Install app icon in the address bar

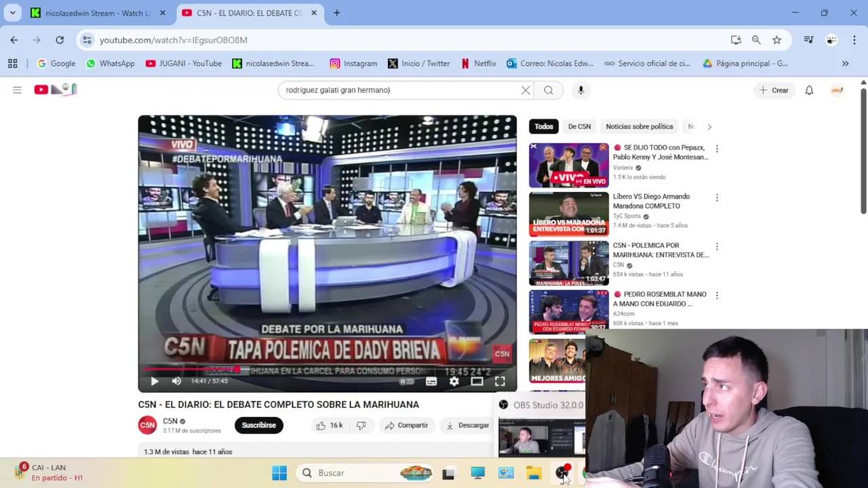[x=736, y=40]
